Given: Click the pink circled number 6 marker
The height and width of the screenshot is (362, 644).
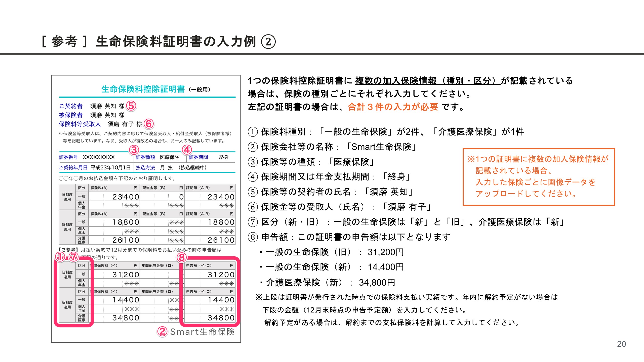Looking at the screenshot, I should pos(149,124).
